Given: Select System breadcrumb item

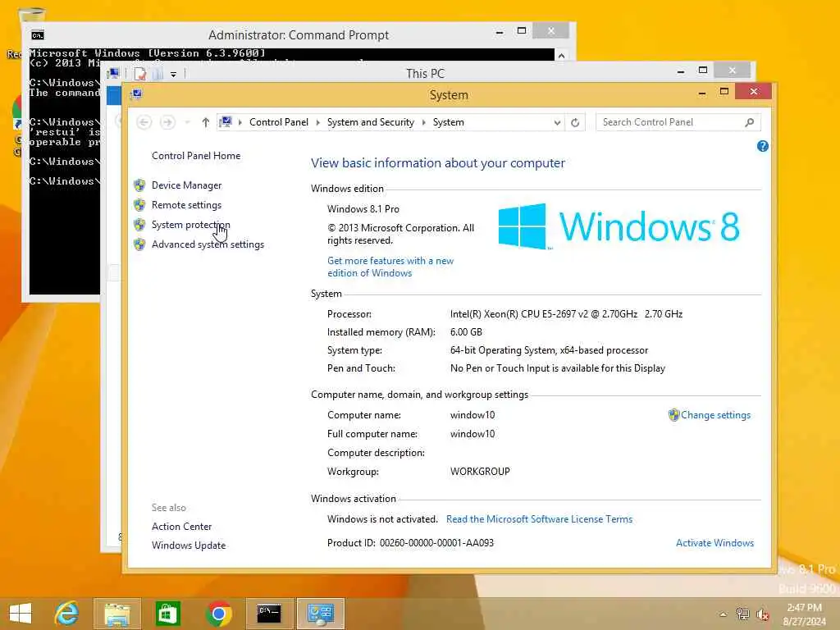Looking at the screenshot, I should 449,122.
